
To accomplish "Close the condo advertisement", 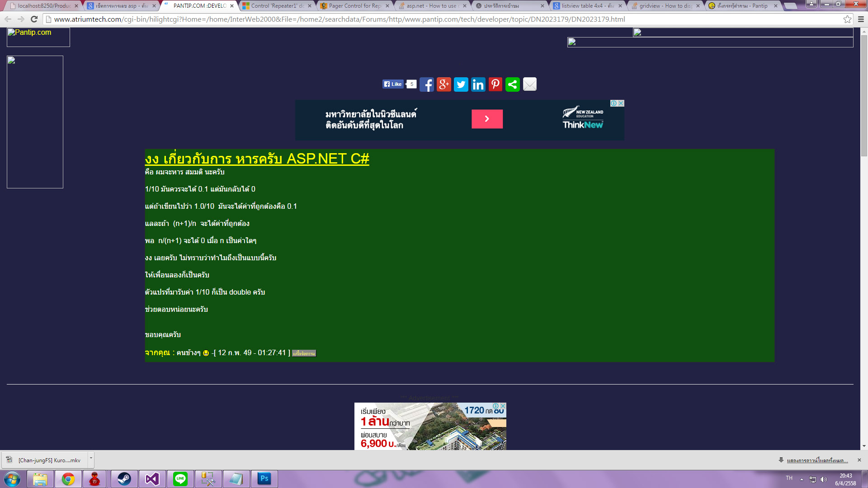I will 503,406.
